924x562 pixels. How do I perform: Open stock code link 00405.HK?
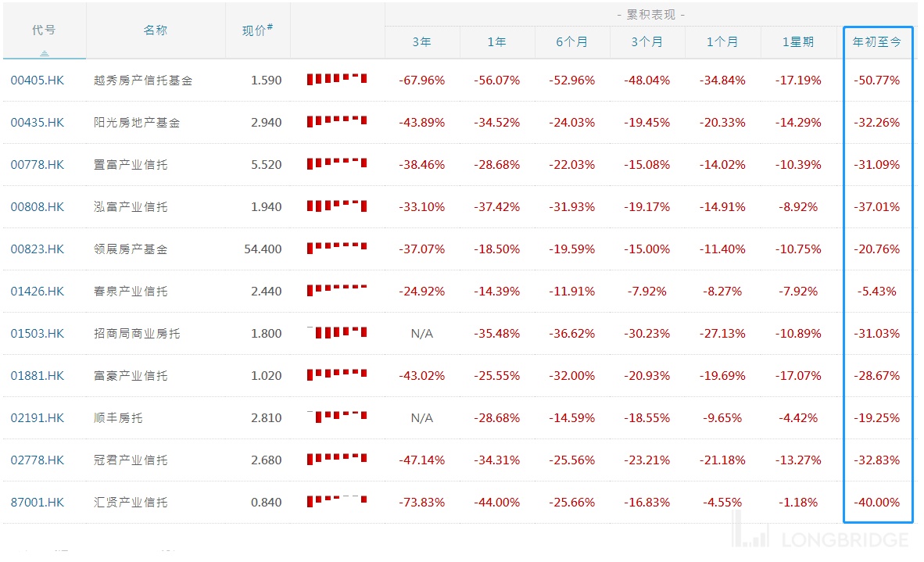pos(38,81)
